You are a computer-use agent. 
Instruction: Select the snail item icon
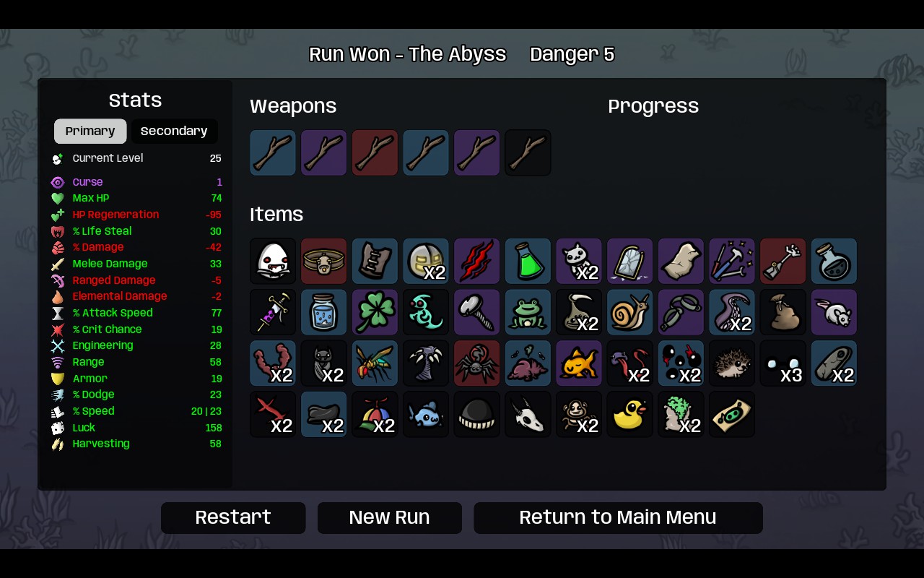pyautogui.click(x=629, y=313)
